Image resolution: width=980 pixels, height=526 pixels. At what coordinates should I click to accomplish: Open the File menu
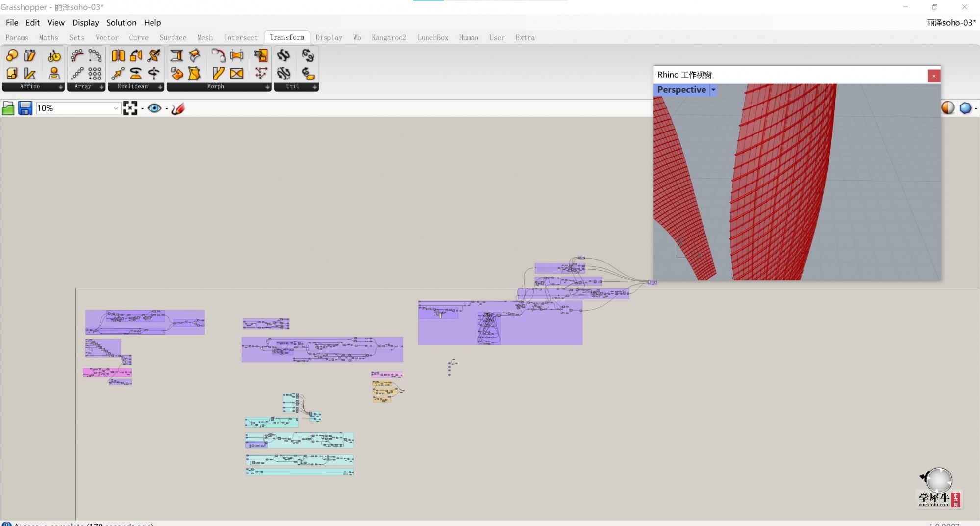(x=12, y=23)
